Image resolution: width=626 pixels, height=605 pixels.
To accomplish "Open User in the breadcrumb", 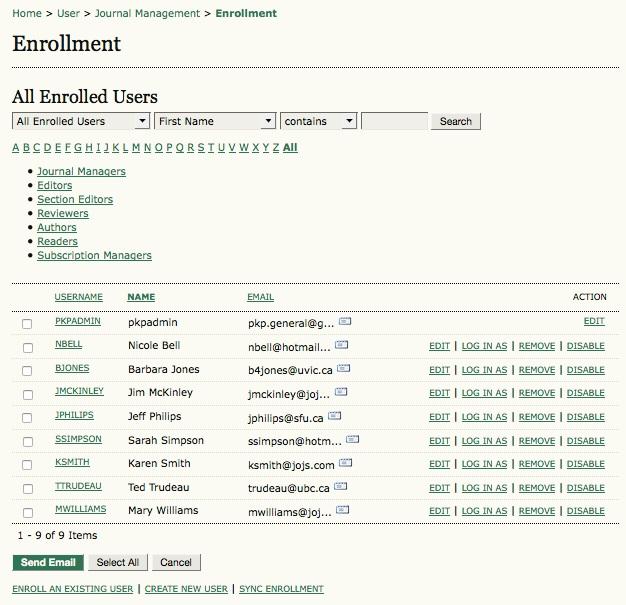I will 68,13.
